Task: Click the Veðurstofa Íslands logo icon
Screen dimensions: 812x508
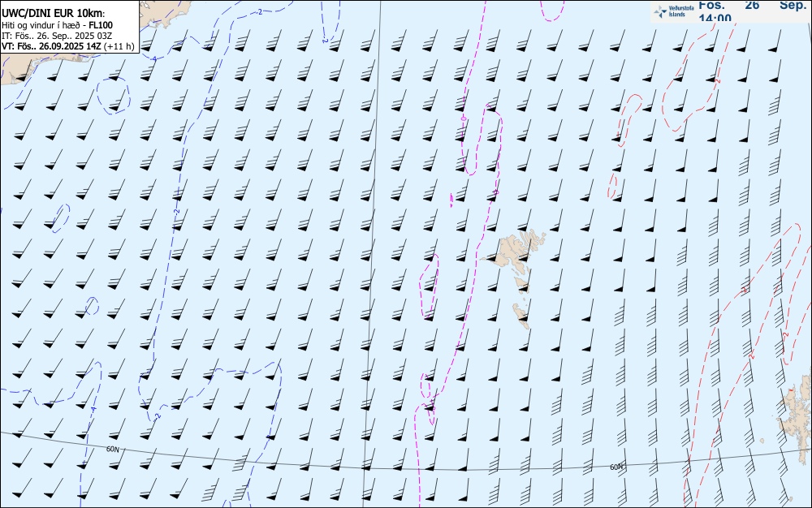Action: coord(660,11)
